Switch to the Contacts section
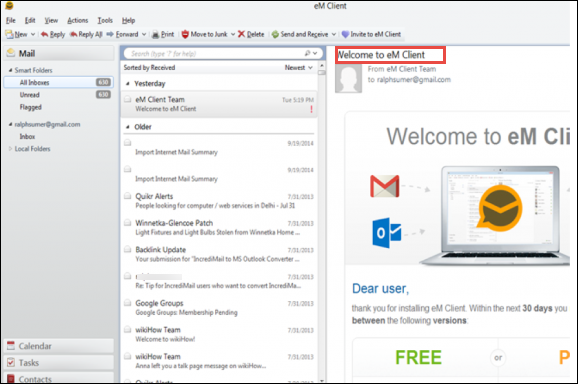The height and width of the screenshot is (384, 578). point(59,378)
